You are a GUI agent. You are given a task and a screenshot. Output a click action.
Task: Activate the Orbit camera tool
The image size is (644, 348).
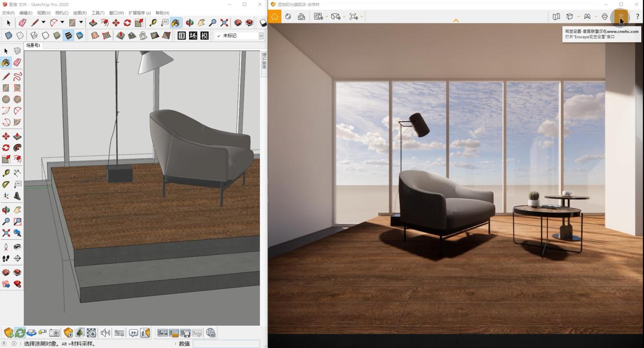190,23
